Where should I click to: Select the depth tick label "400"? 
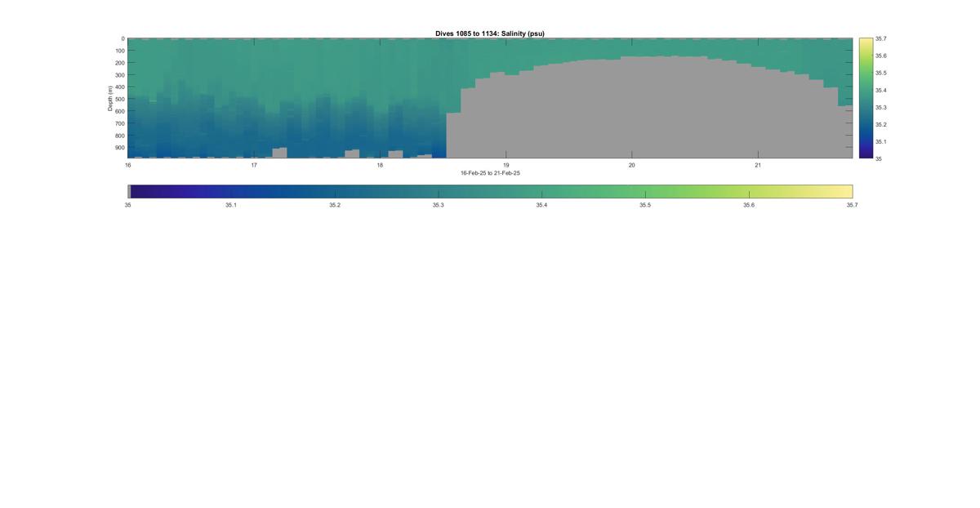[x=119, y=87]
